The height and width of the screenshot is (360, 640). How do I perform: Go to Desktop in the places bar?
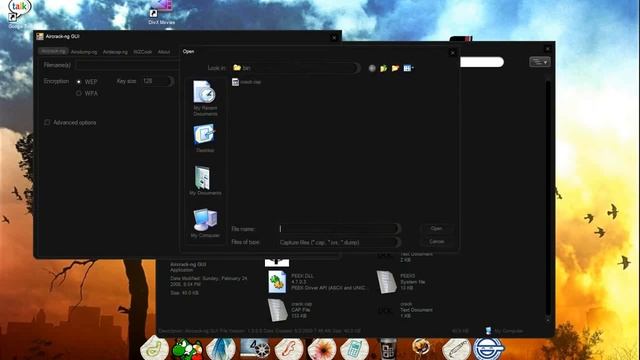(x=205, y=138)
